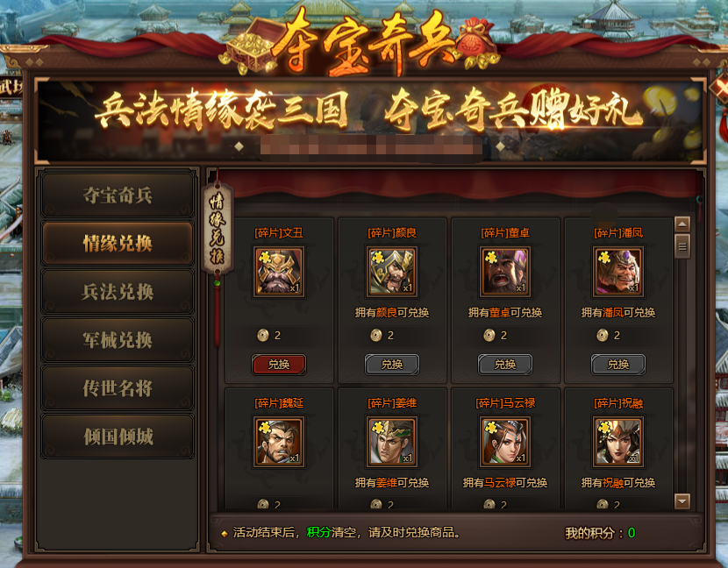728x568 pixels.
Task: Click the 兑换 button under 潘凤
Action: 618,365
